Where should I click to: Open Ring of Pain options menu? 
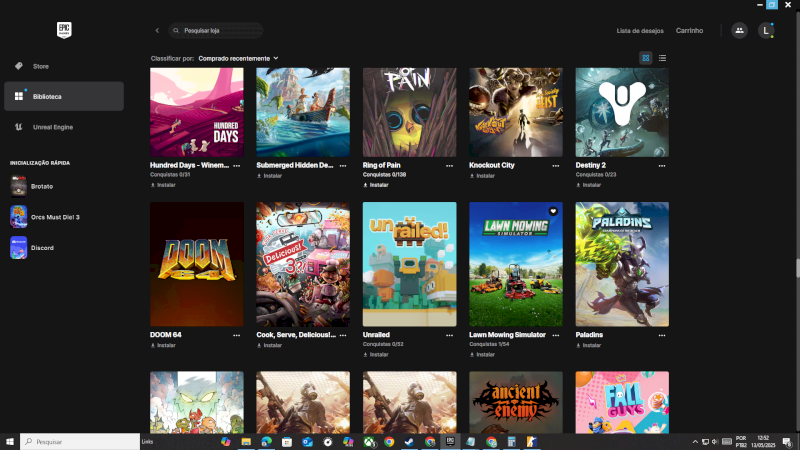[449, 166]
